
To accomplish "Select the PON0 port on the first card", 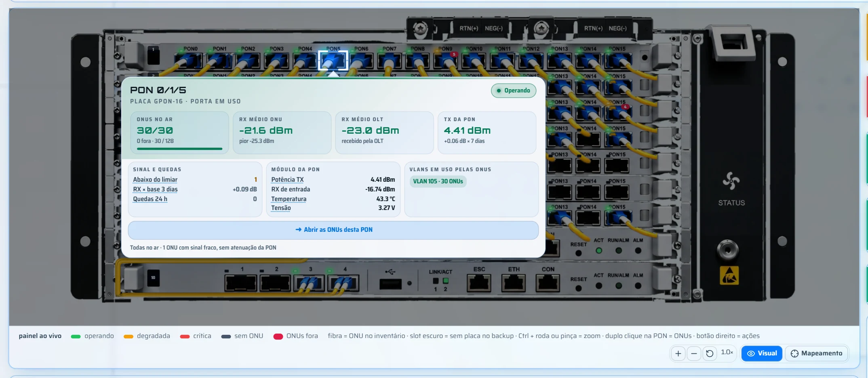I will tap(188, 61).
